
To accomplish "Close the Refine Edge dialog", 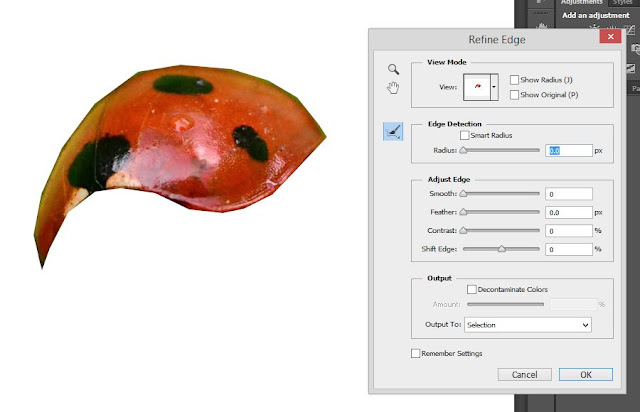I will pos(611,36).
